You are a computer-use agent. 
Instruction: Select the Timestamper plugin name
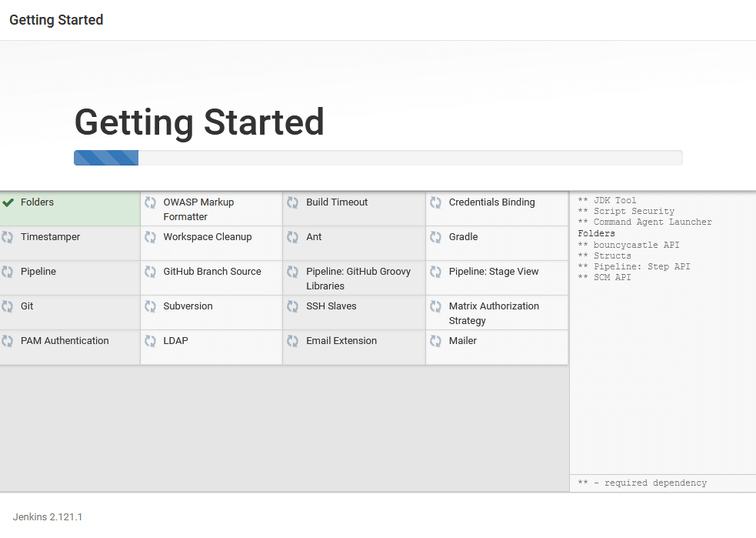coord(50,237)
